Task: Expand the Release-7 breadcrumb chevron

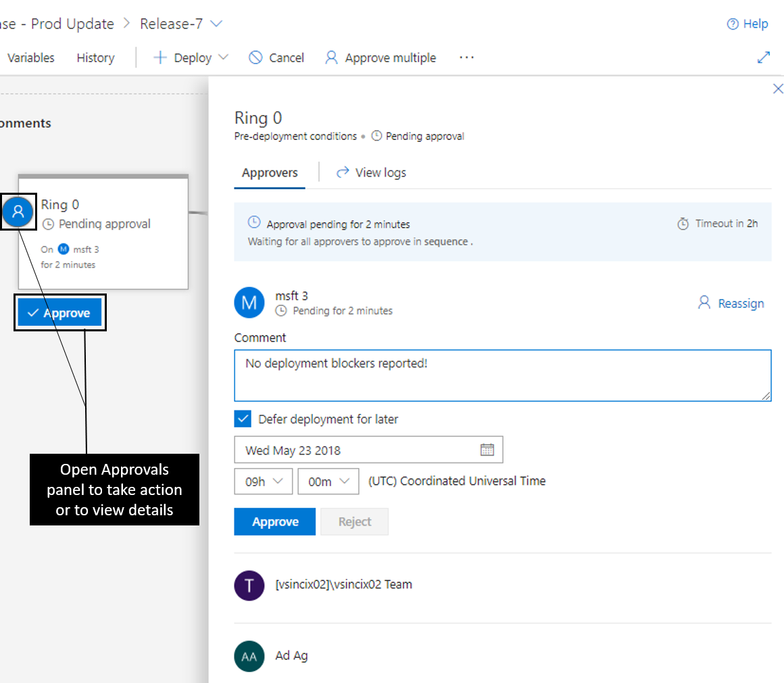Action: (x=216, y=23)
